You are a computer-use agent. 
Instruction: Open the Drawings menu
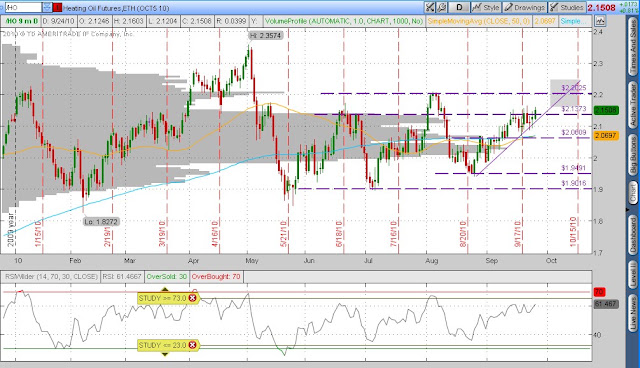[x=524, y=7]
